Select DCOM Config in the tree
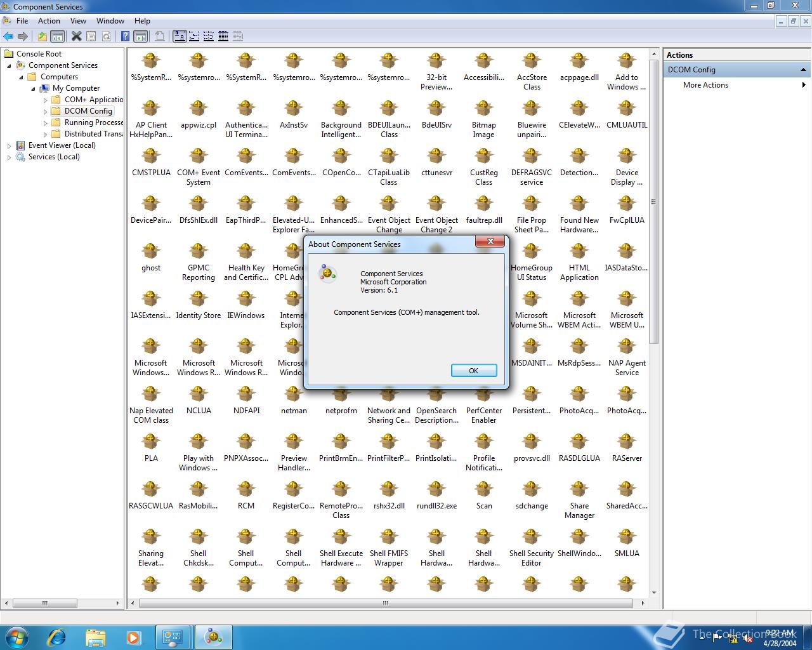Viewport: 812px width, 650px height. [88, 111]
